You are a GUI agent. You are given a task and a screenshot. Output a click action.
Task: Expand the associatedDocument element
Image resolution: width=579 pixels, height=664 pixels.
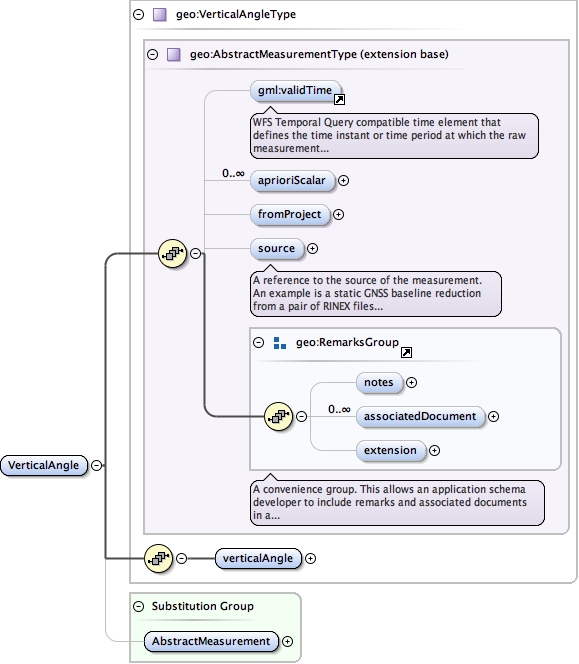(493, 416)
